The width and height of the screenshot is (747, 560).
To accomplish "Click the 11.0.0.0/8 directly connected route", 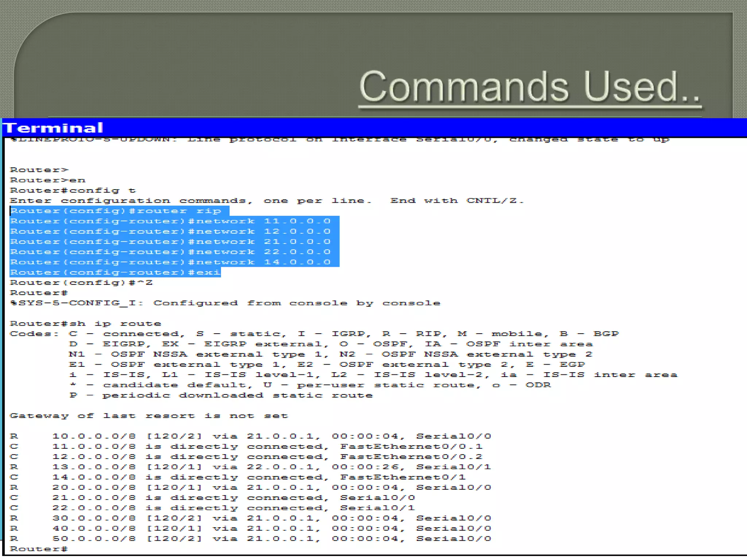I will [247, 447].
